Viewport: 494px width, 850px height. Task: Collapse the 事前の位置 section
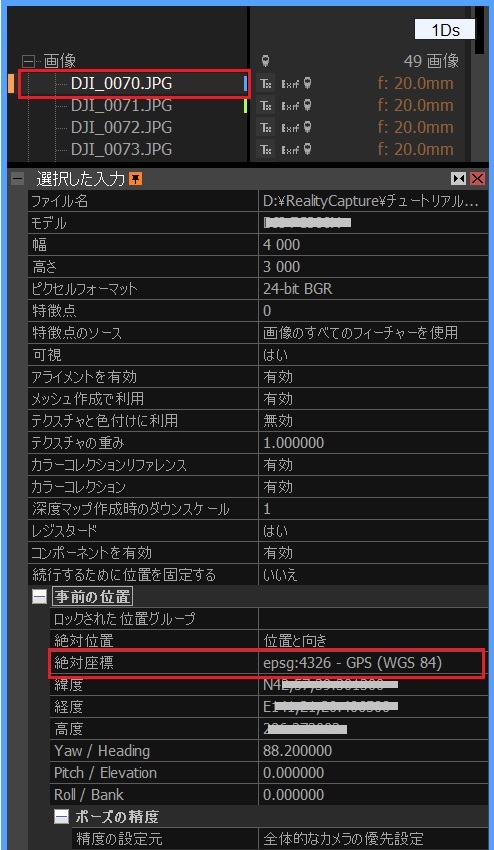39,597
